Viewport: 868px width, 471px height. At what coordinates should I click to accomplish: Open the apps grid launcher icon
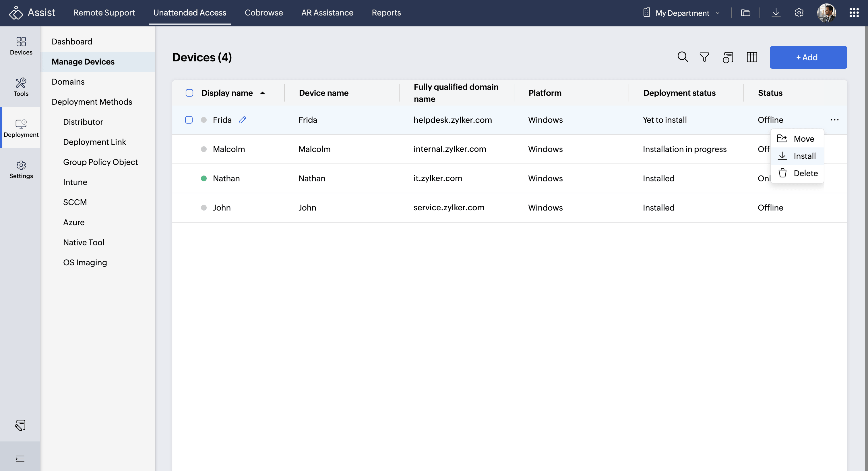(x=854, y=13)
